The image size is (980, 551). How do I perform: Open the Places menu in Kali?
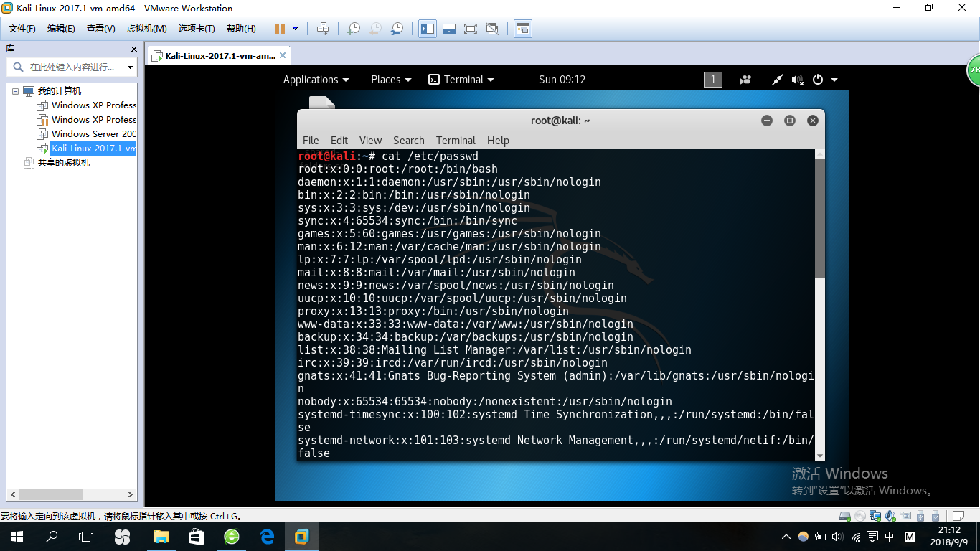tap(391, 80)
